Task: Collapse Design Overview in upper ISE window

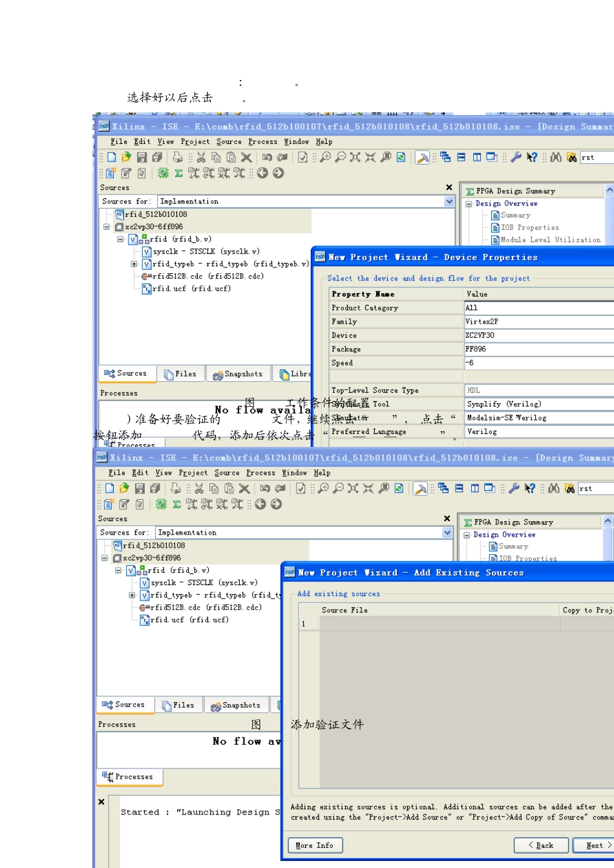Action: click(x=469, y=203)
